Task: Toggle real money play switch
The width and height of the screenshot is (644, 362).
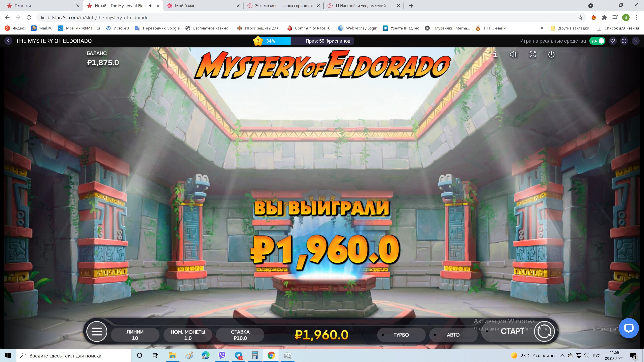Action: pos(598,41)
